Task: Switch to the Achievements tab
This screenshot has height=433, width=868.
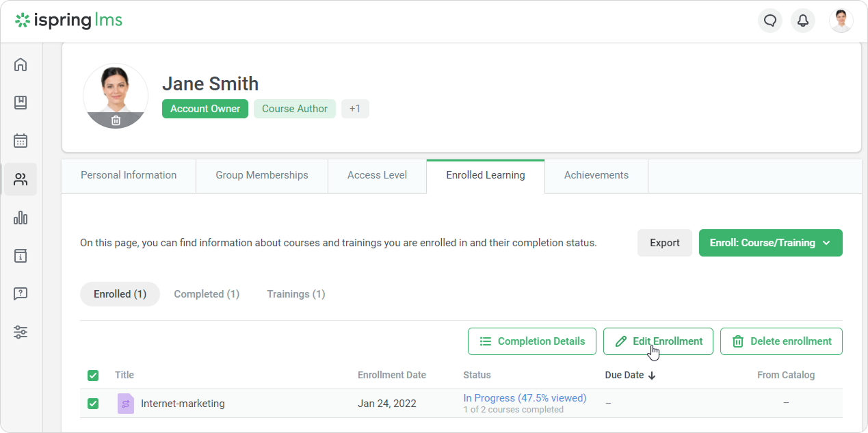Action: tap(596, 175)
